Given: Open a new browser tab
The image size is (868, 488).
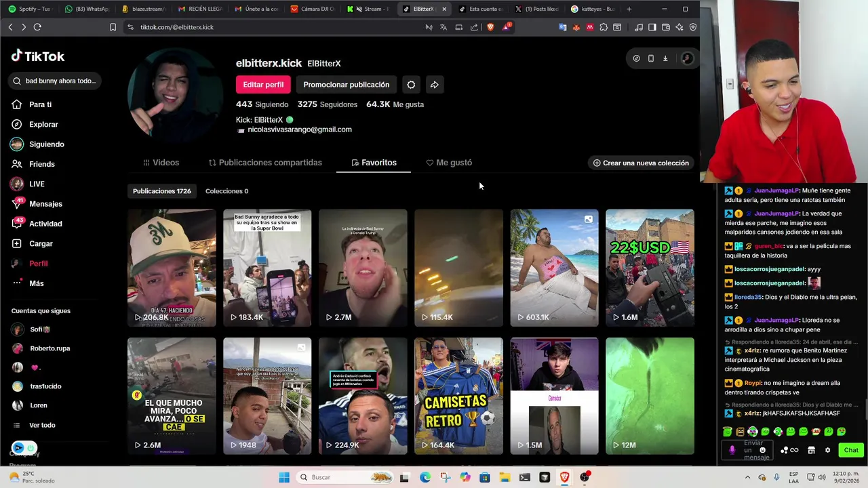Looking at the screenshot, I should 629,9.
